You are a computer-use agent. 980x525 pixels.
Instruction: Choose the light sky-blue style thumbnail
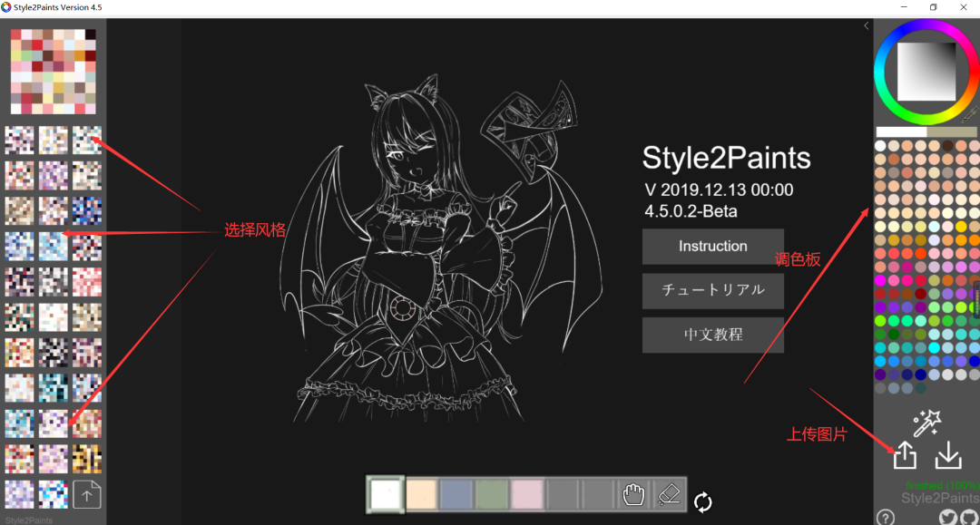(x=54, y=247)
